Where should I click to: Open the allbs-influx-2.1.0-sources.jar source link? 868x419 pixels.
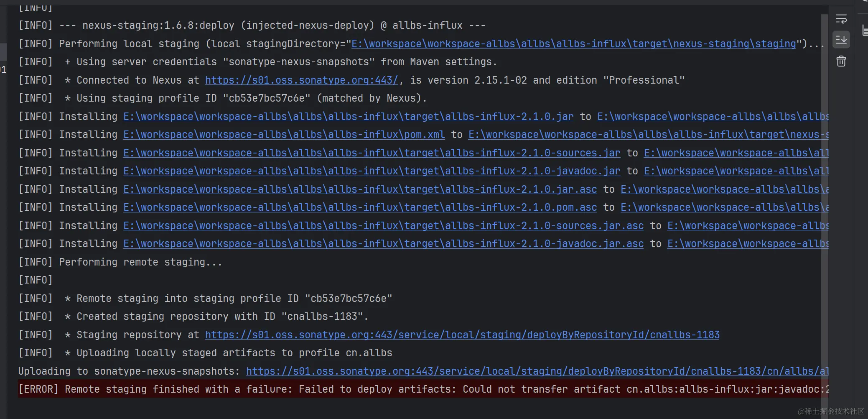(x=372, y=153)
